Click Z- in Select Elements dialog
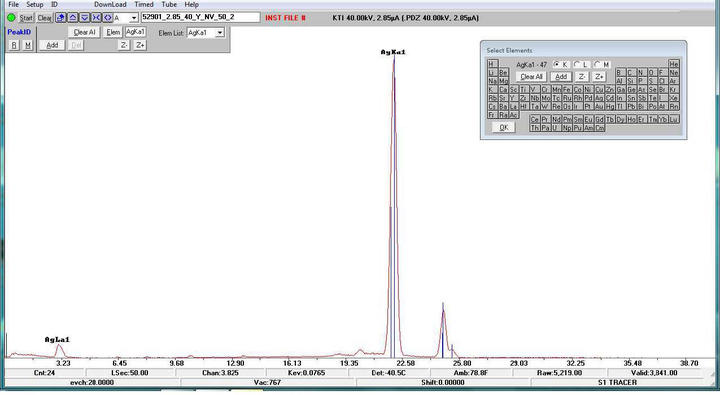This screenshot has height=395, width=720. click(x=582, y=77)
